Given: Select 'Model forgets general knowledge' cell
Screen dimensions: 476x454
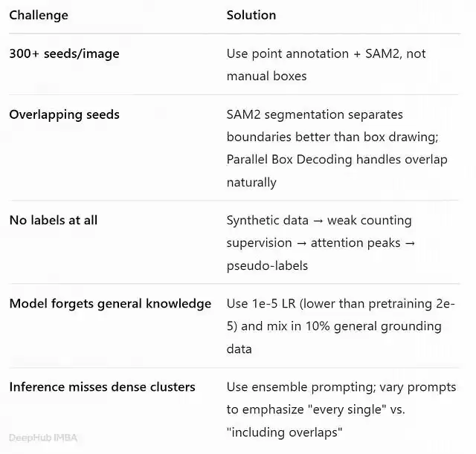Looking at the screenshot, I should 110,304.
